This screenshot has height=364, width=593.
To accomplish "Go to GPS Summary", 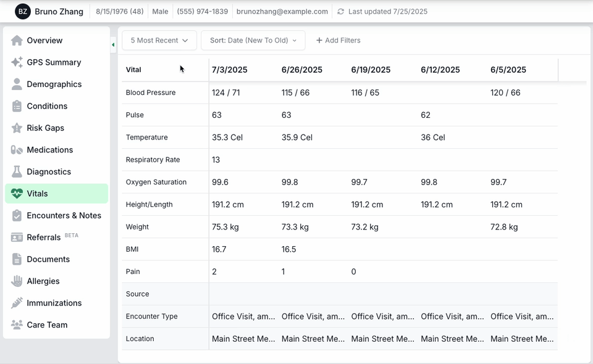I will (56, 62).
